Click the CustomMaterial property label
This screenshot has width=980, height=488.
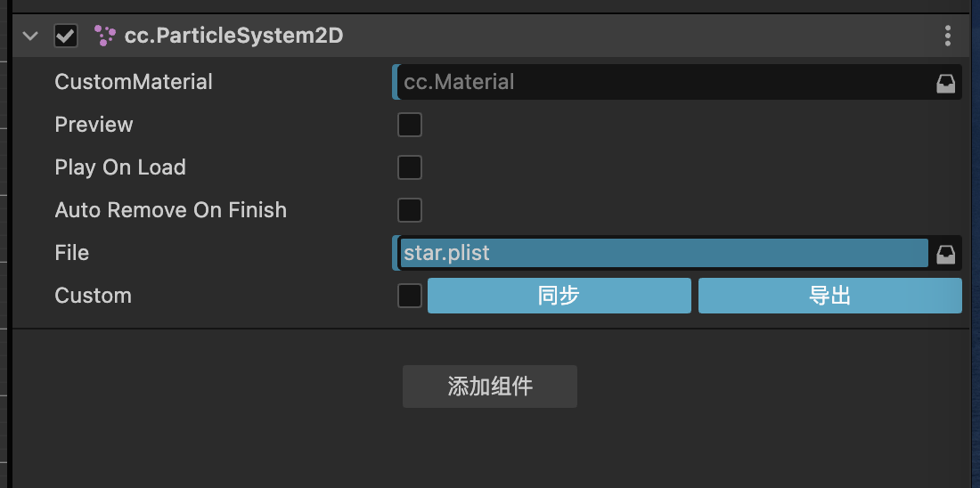(x=134, y=82)
